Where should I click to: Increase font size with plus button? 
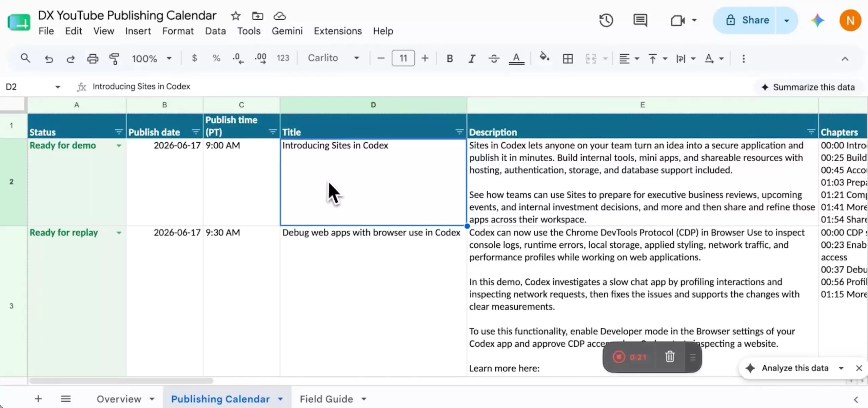click(425, 58)
